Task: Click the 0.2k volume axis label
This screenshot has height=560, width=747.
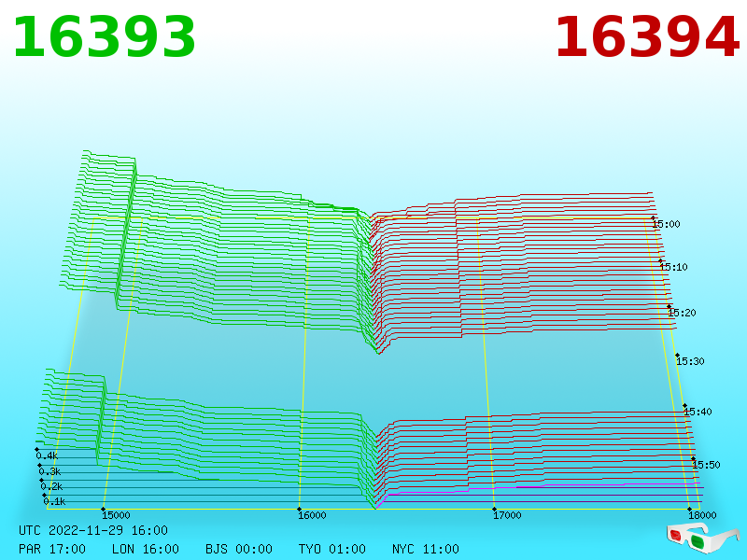Action: pyautogui.click(x=51, y=486)
